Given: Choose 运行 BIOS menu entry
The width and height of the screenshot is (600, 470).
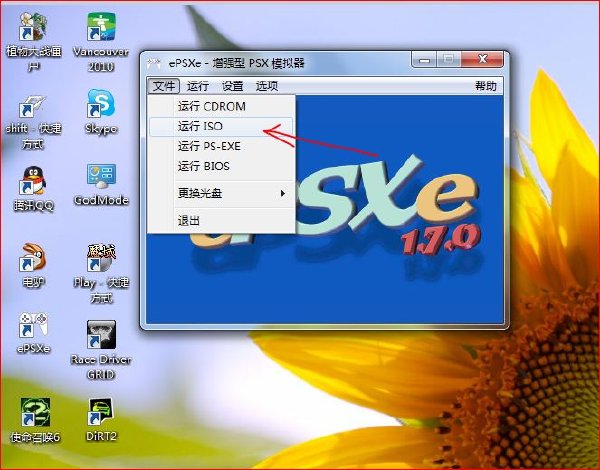Looking at the screenshot, I should 221,166.
